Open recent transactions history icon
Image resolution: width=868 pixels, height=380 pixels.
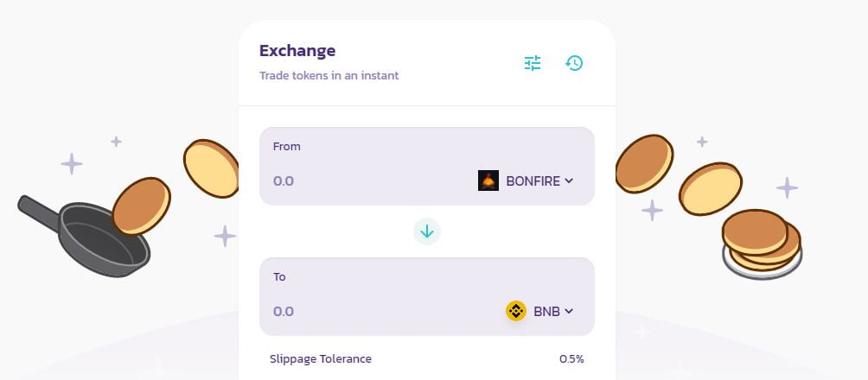pos(574,63)
